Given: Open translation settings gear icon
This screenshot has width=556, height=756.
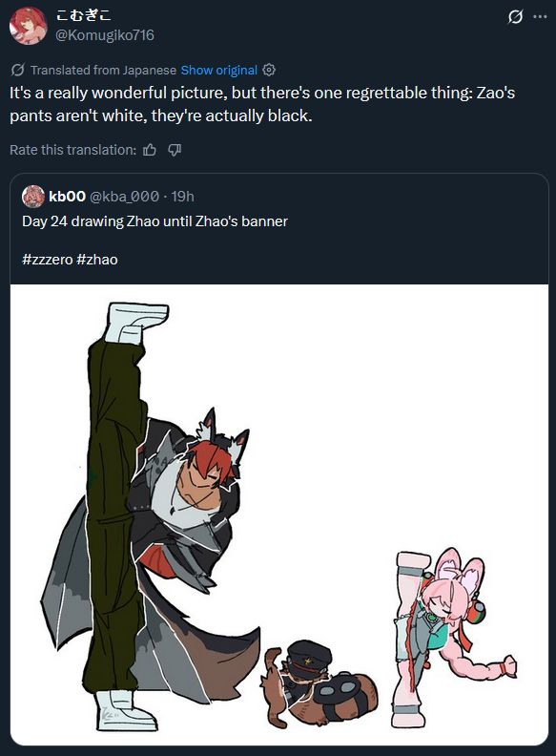Looking at the screenshot, I should point(269,70).
